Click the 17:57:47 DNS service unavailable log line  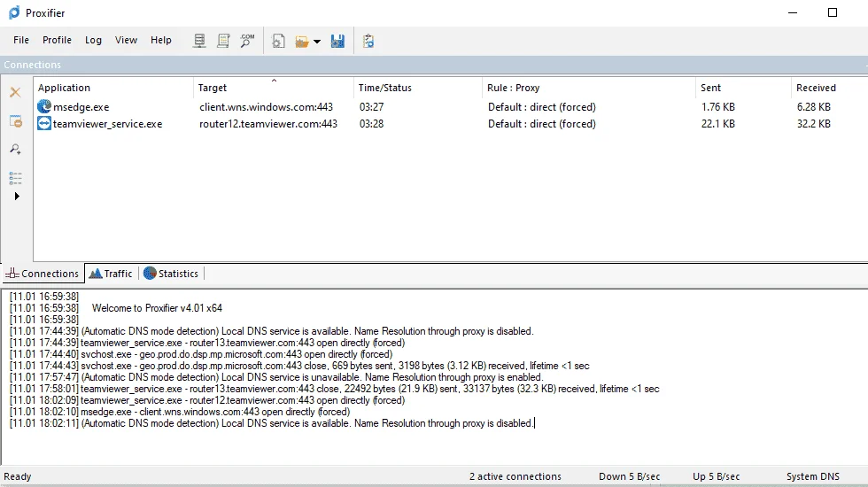click(276, 377)
